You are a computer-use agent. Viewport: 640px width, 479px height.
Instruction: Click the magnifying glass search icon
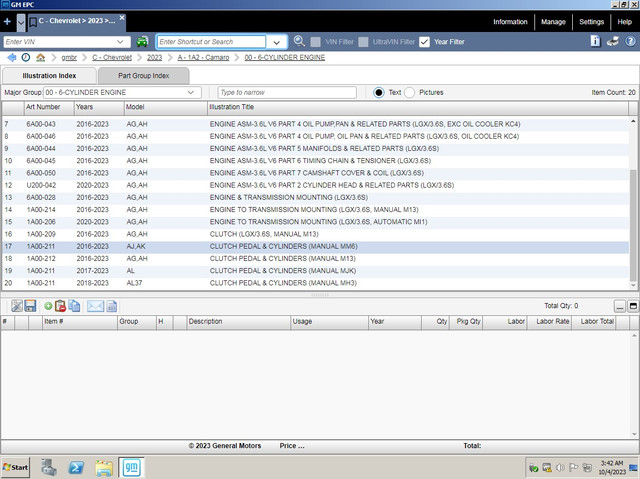tap(300, 41)
